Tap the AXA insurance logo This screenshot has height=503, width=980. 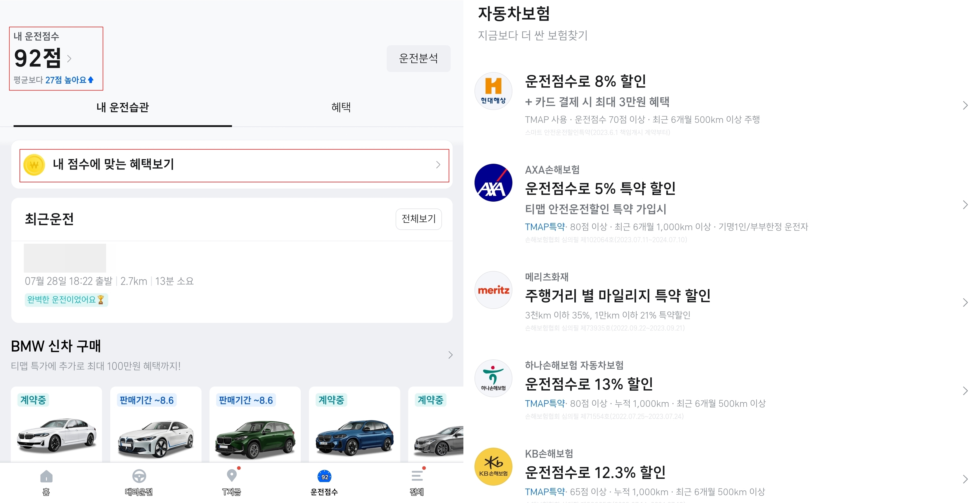coord(493,183)
